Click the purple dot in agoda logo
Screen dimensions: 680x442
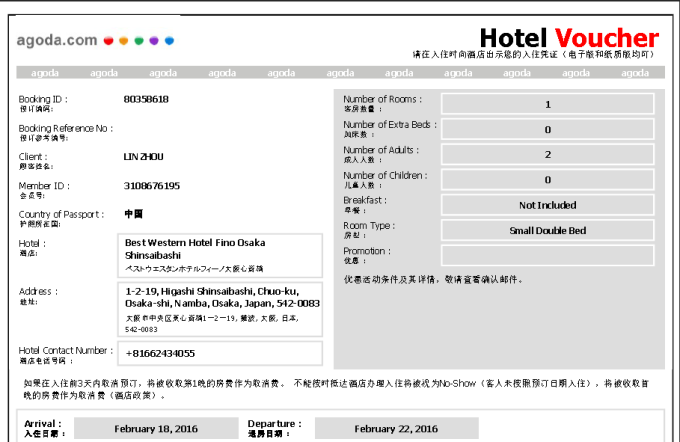tap(154, 41)
